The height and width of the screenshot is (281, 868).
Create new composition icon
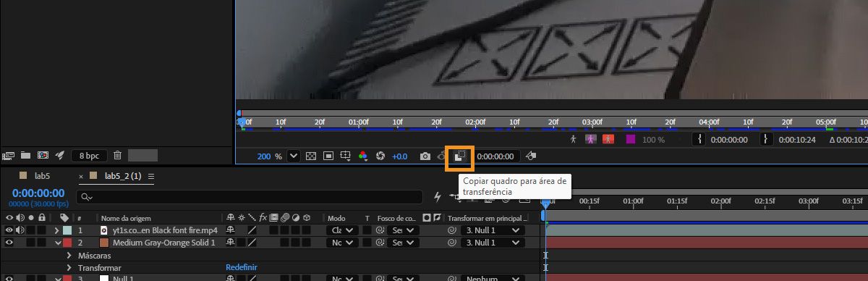(43, 155)
